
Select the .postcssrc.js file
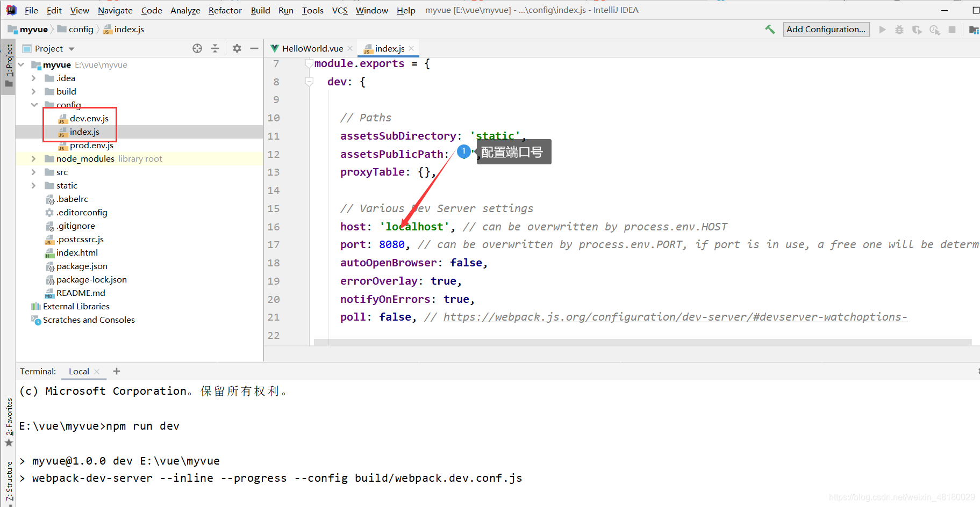[x=74, y=239]
